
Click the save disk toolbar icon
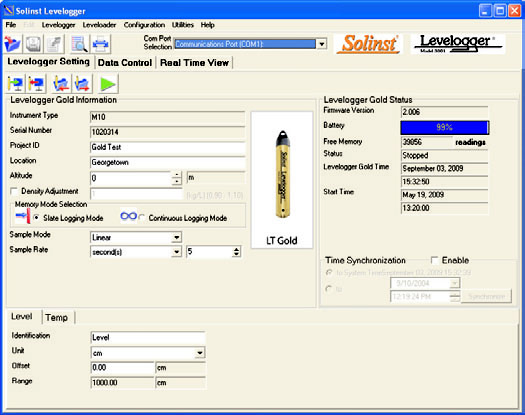[33, 44]
